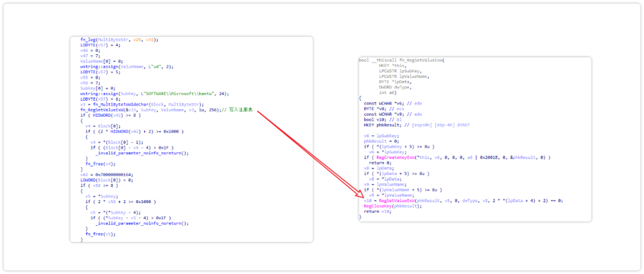Click the '(*SubKey - v5 - 4) > 0x1F' line
644x274 pixels.
(131, 218)
